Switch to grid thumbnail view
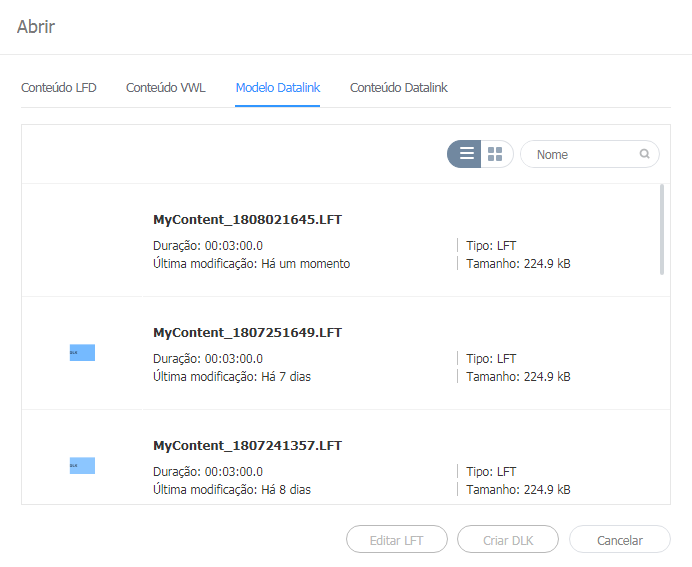692x567 pixels. pyautogui.click(x=496, y=154)
